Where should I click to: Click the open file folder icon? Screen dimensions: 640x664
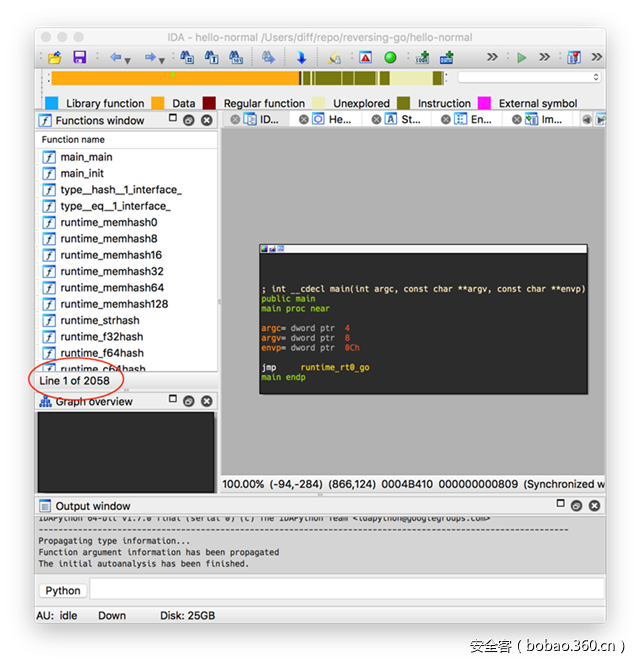[55, 58]
